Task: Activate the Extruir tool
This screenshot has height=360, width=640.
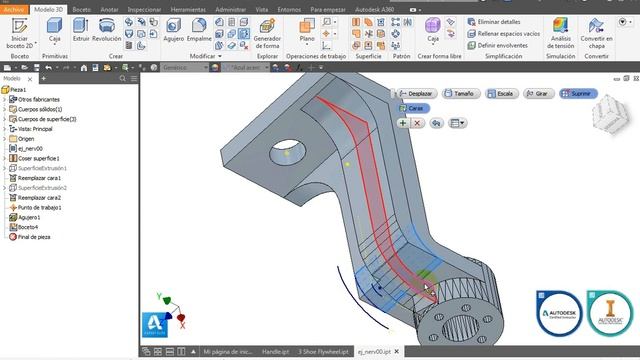Action: click(81, 30)
